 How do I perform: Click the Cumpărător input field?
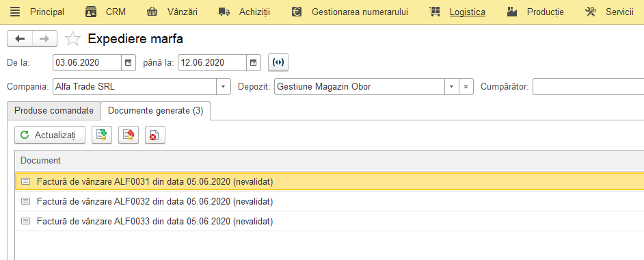tap(588, 87)
